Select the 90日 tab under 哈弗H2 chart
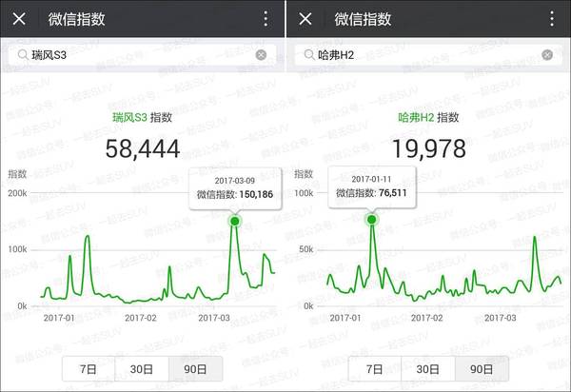Image resolution: width=571 pixels, height=392 pixels. [482, 369]
